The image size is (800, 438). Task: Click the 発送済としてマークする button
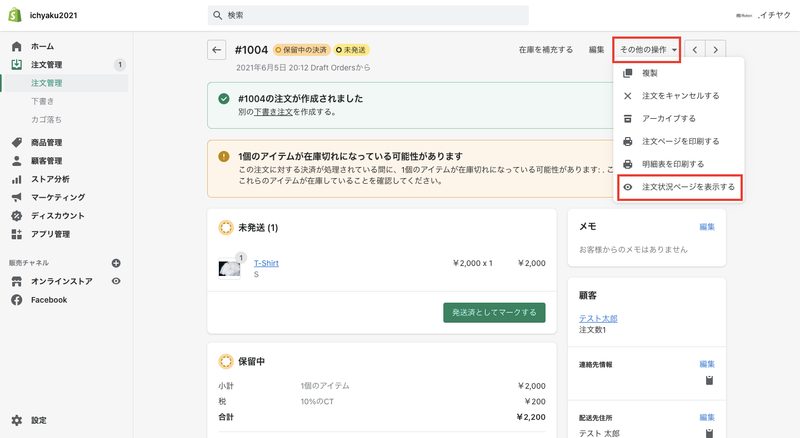click(x=494, y=312)
